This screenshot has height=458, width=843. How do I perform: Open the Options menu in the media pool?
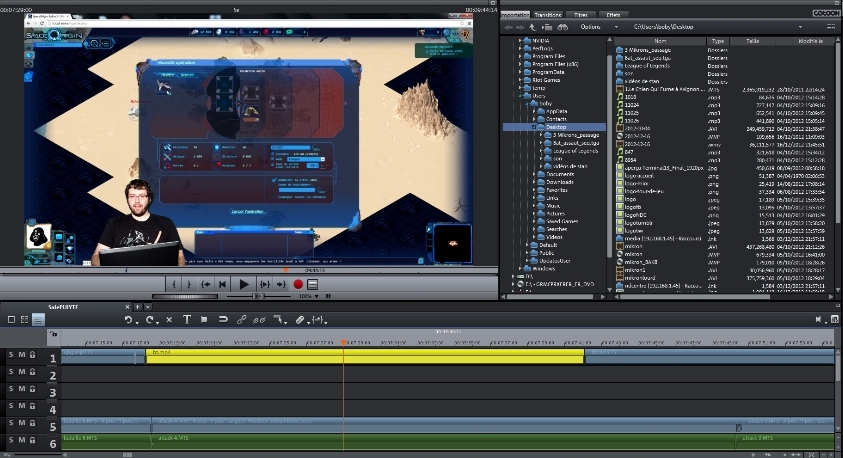point(590,27)
